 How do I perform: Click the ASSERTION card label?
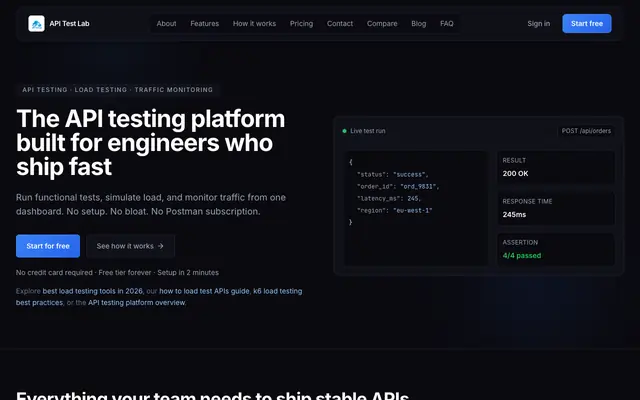[x=520, y=242]
